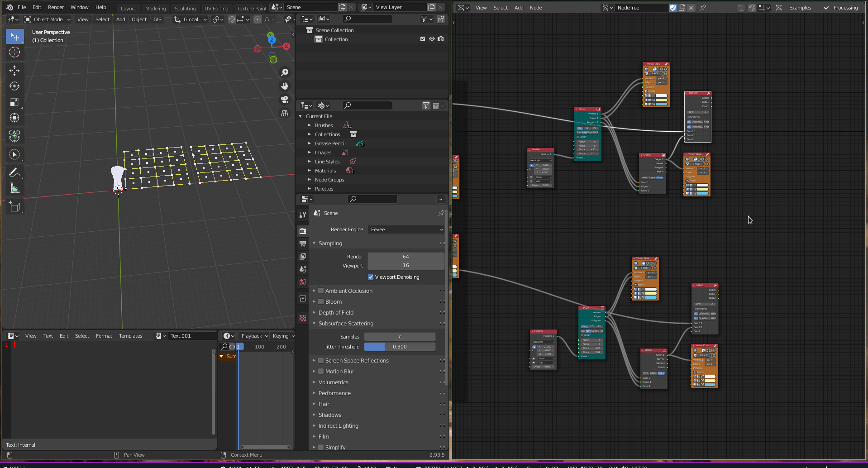Open the Object Mode dropdown
The height and width of the screenshot is (468, 868).
[x=47, y=19]
